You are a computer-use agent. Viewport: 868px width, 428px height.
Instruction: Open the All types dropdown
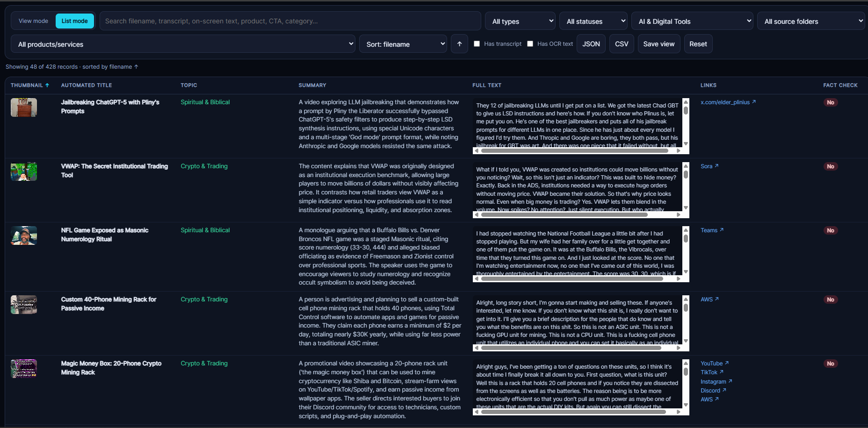[x=521, y=21]
